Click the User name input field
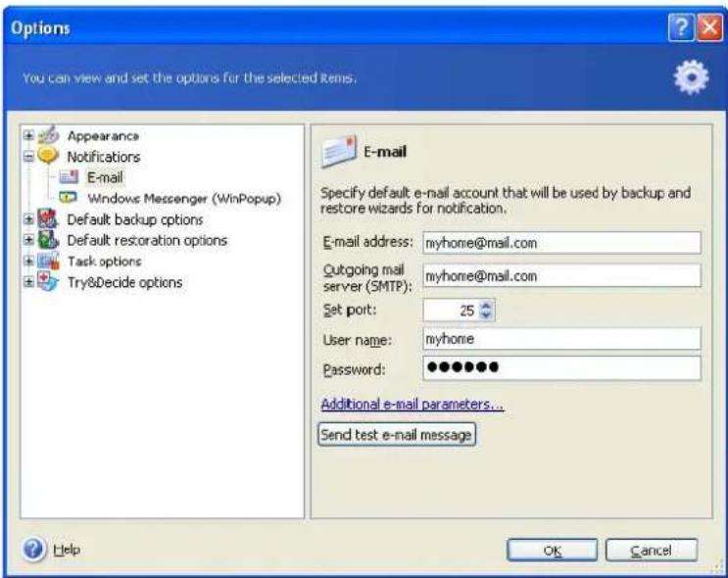 point(561,339)
